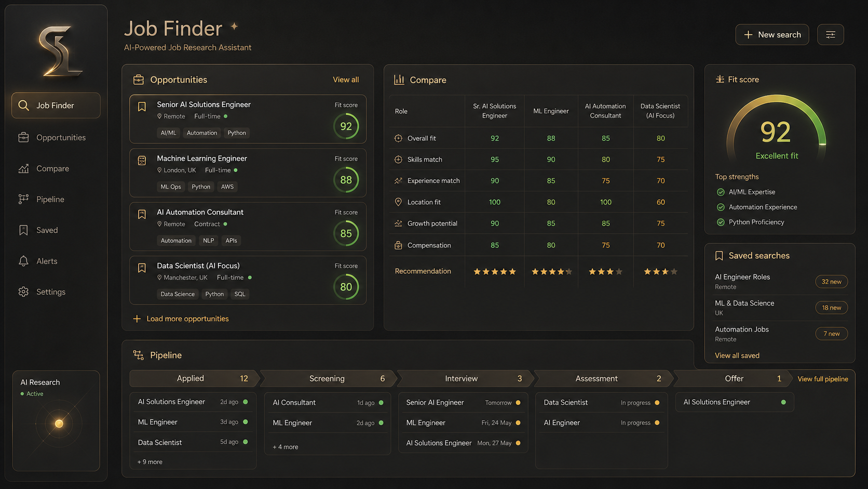The width and height of the screenshot is (868, 489).
Task: Click the Pipeline panel header icon
Action: (139, 355)
